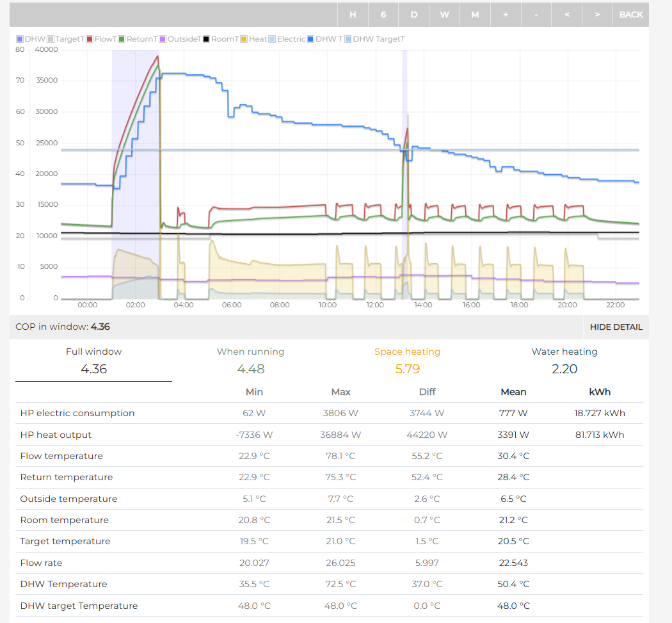Click the Heat legend color swatch
Screen dimensions: 672x623
[244, 39]
